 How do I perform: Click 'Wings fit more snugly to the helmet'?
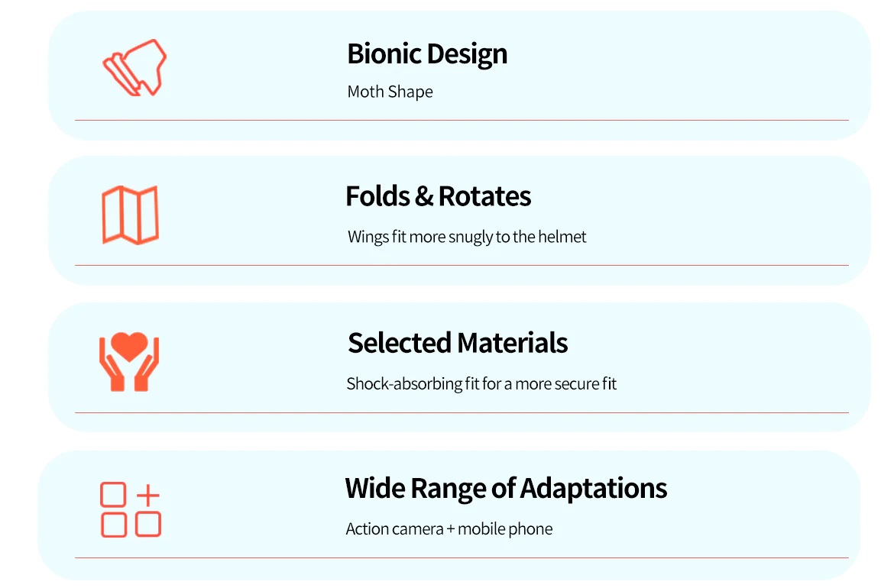pos(467,237)
